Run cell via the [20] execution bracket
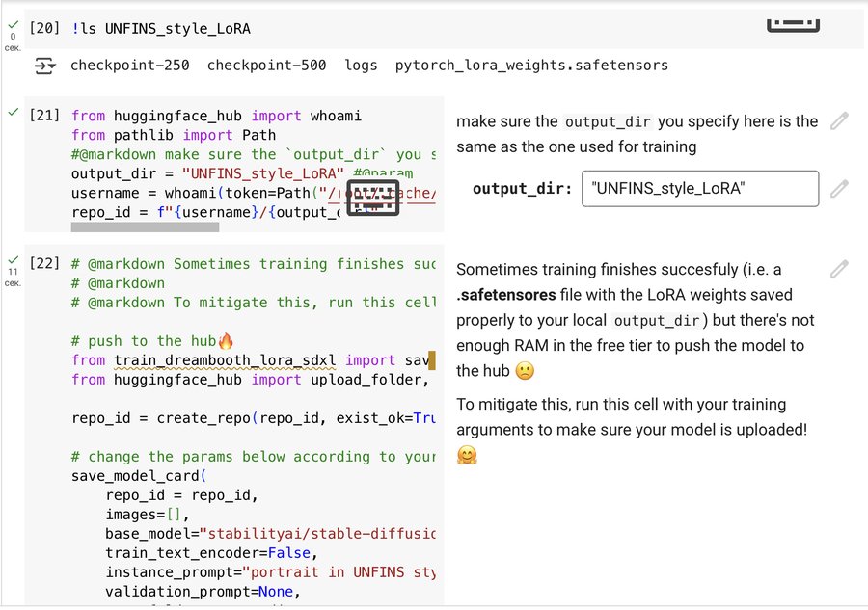Screen dimensions: 868x610 coord(44,29)
